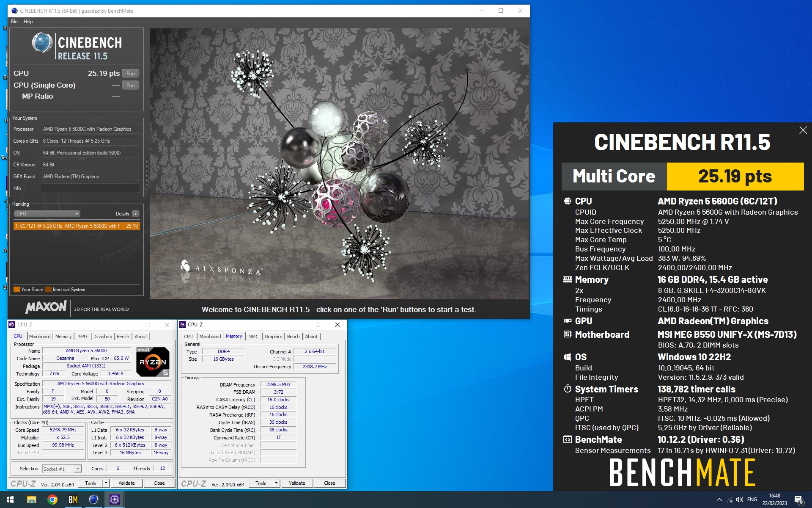Switch to Mainboard tab in left CPU-Z window
This screenshot has height=508, width=812.
coord(40,337)
